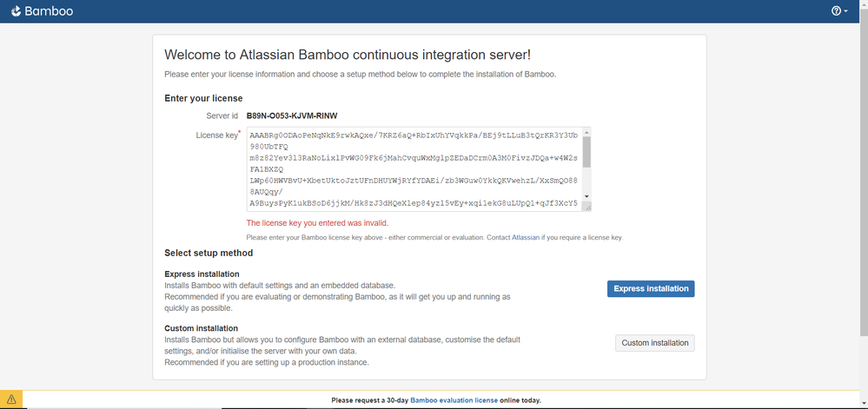Open the help menu icon
Viewport: 868px width, 409px height.
839,11
